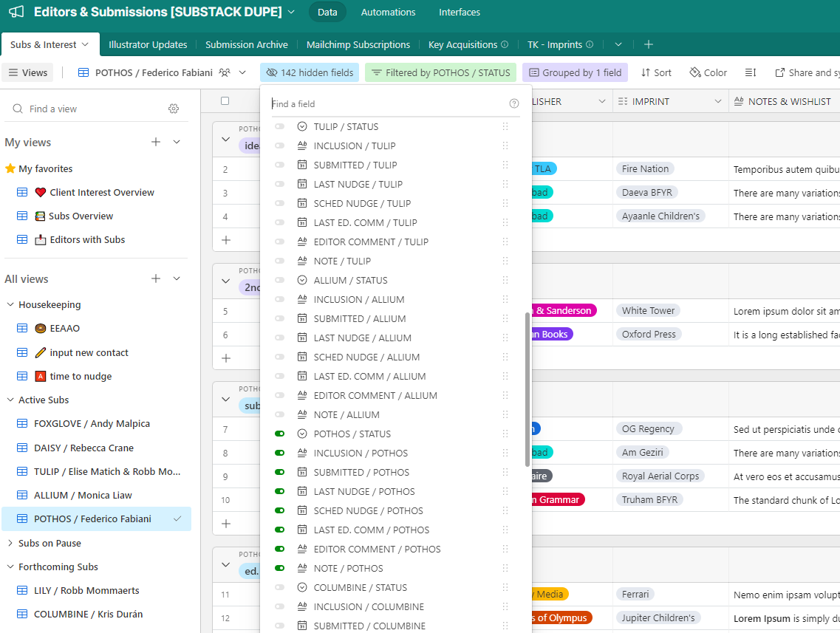840x633 pixels.
Task: Click 142 hidden fields button
Action: click(x=310, y=72)
